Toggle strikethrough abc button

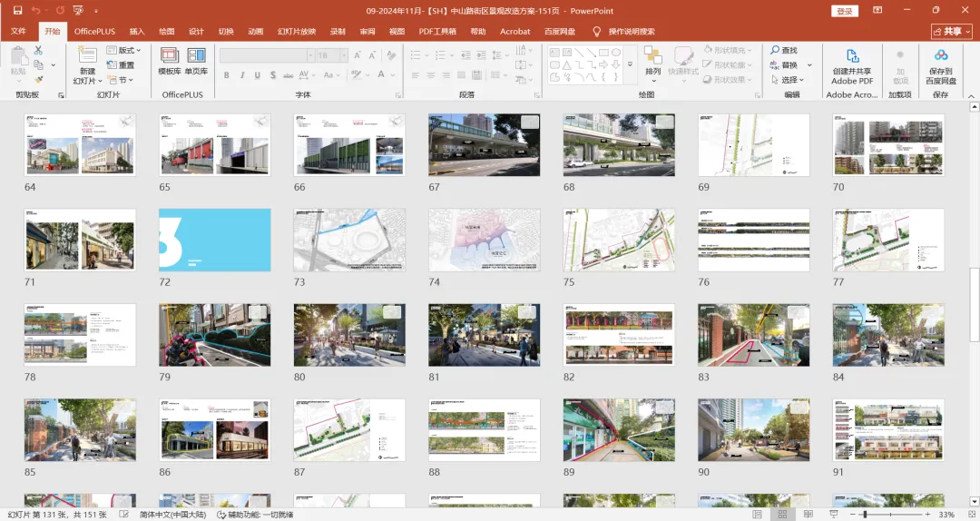(x=289, y=75)
